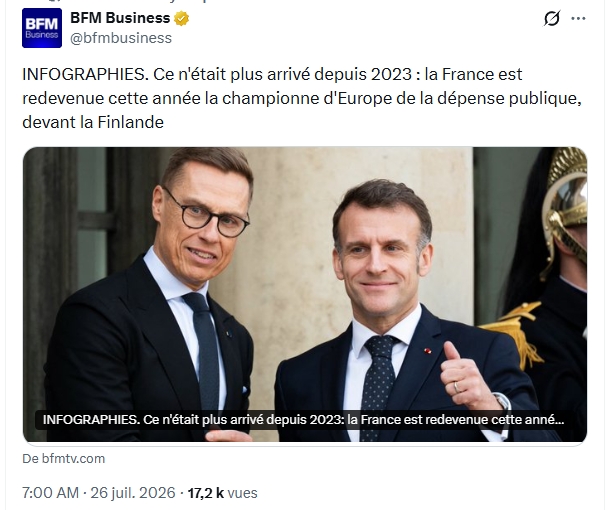Open the @bfmbusiness handle link
This screenshot has height=510, width=612.
pos(121,38)
